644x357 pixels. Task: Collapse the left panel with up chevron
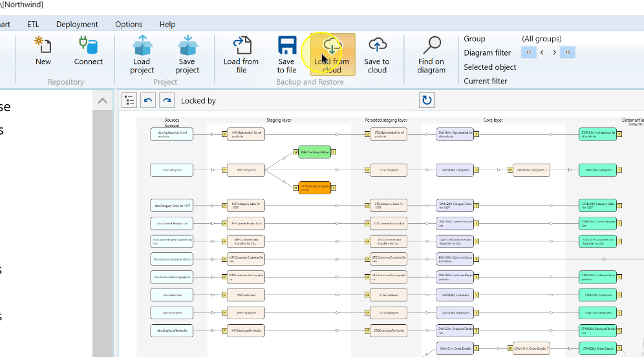click(103, 101)
